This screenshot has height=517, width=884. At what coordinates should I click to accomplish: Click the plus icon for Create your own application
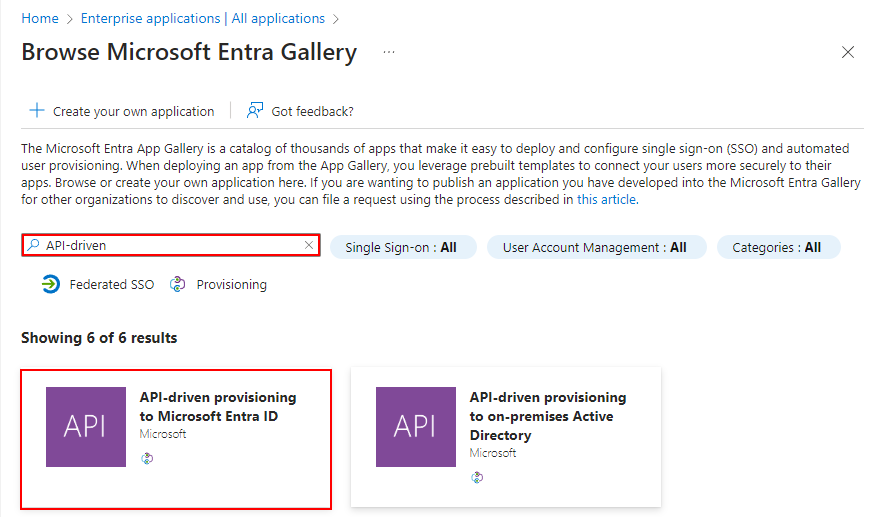pyautogui.click(x=37, y=111)
